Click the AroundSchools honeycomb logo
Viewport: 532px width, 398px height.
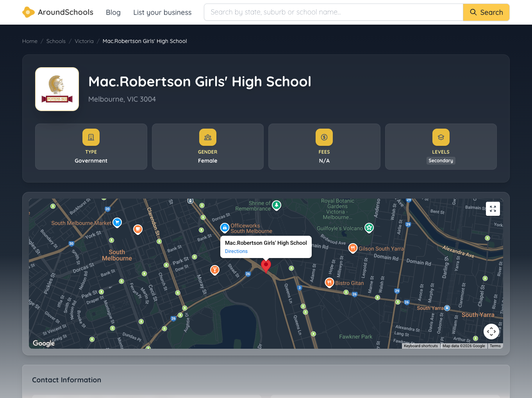click(29, 12)
